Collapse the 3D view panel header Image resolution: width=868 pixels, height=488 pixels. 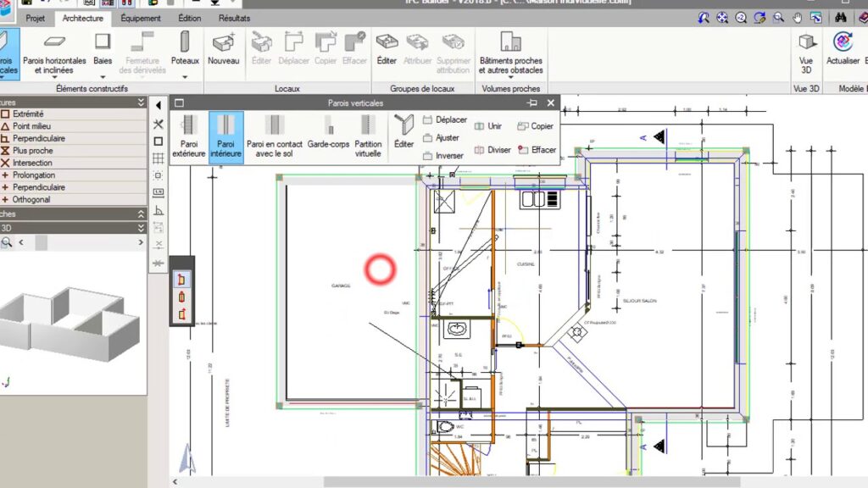coord(141,228)
